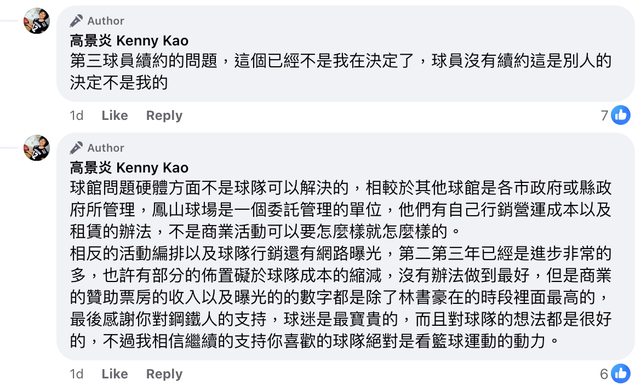
Task: Like the comment about 第三球員續約
Action: point(114,115)
